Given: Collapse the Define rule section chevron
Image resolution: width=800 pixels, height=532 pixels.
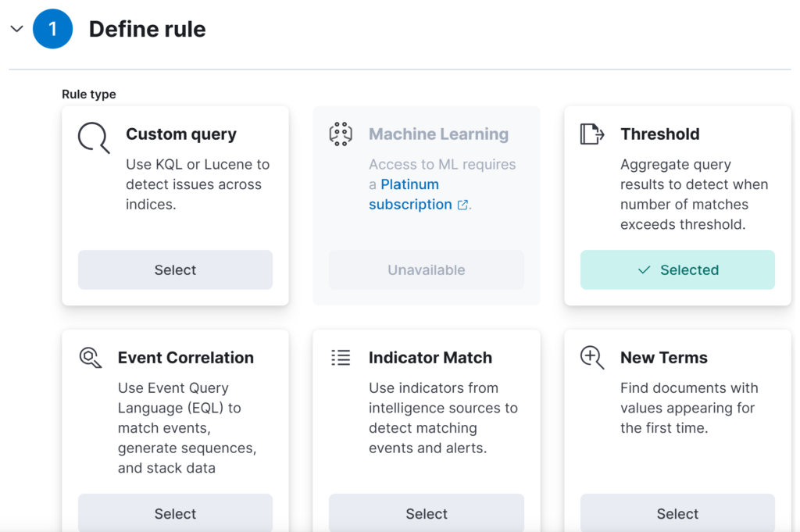Looking at the screenshot, I should 17,29.
